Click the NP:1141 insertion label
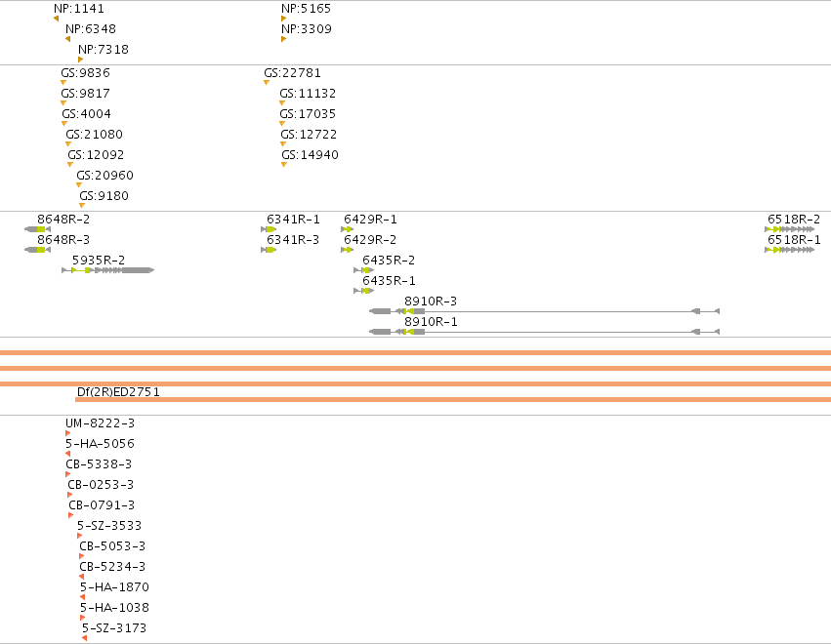Screen dimensions: 831x644 tap(79, 9)
